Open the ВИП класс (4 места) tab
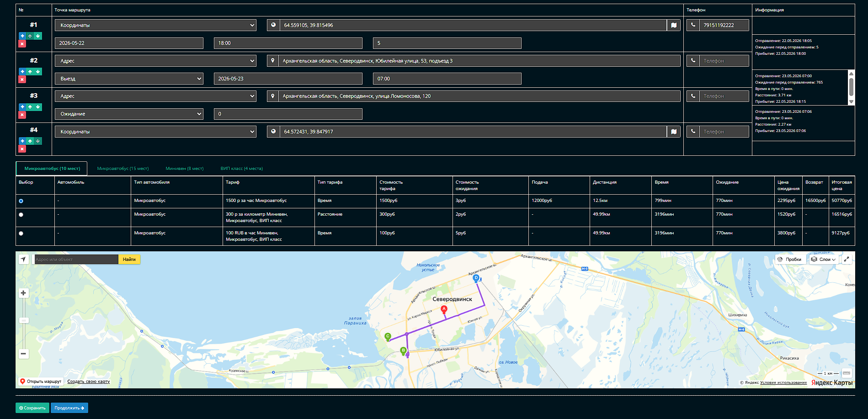The height and width of the screenshot is (419, 868). [241, 169]
